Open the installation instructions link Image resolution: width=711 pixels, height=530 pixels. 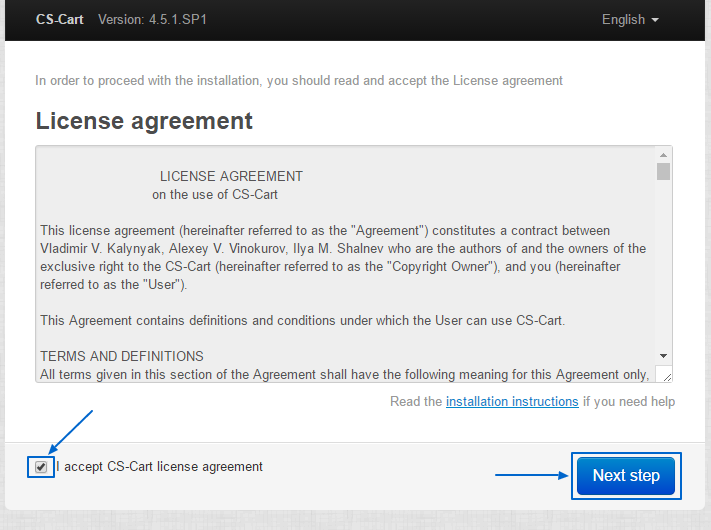(512, 401)
